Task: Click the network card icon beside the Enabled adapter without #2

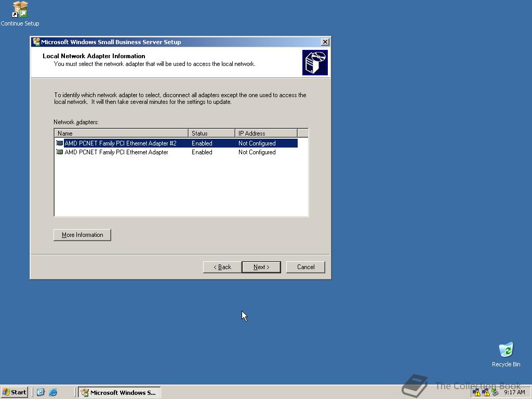Action: 60,152
